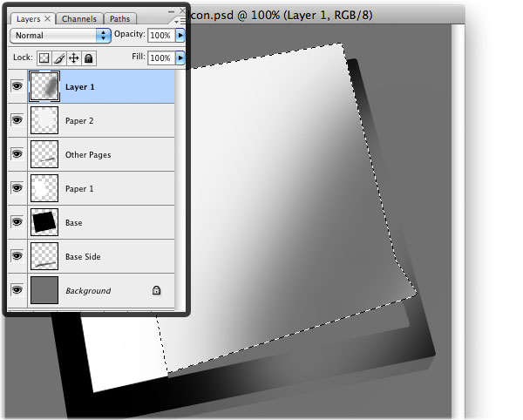Toggle Background layer visibility eye
The height and width of the screenshot is (420, 523).
(x=17, y=290)
